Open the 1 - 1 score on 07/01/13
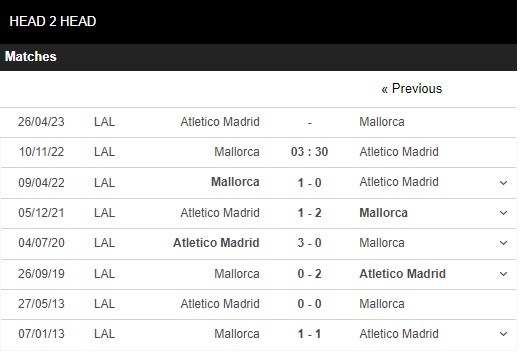The height and width of the screenshot is (360, 522). pyautogui.click(x=309, y=334)
